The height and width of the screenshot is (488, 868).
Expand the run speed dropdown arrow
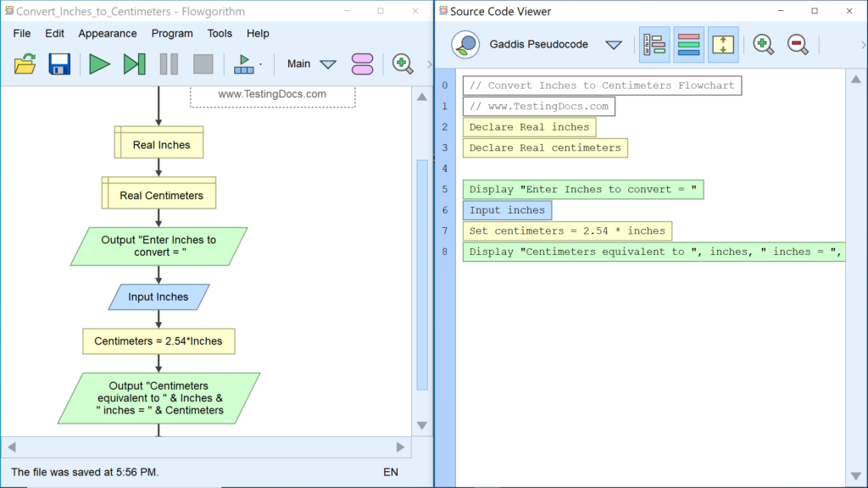(260, 64)
